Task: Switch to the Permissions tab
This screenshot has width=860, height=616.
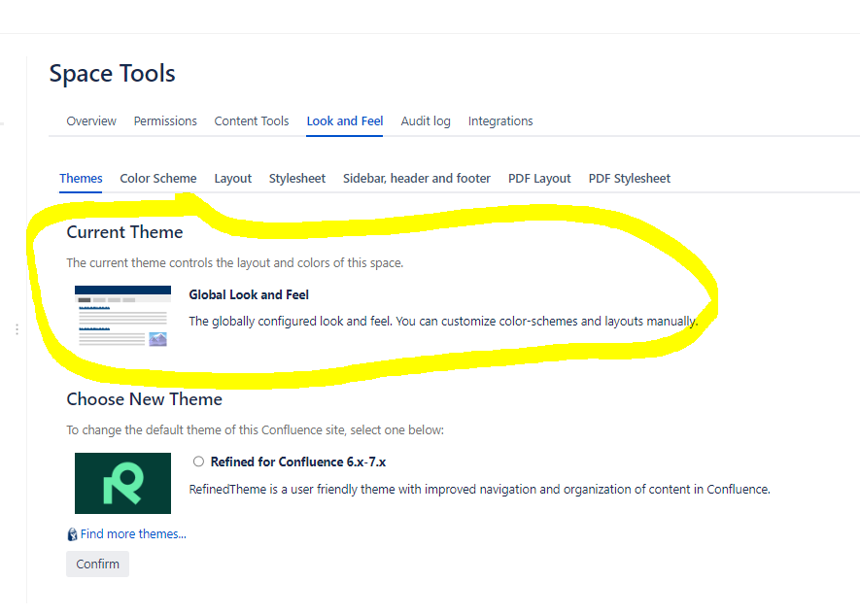Action: [x=165, y=121]
